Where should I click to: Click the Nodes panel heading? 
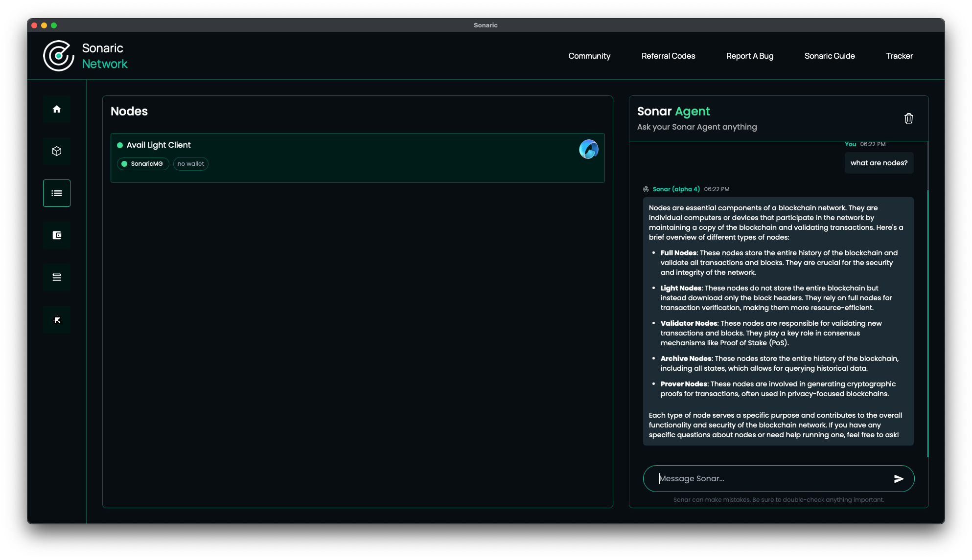pyautogui.click(x=129, y=112)
